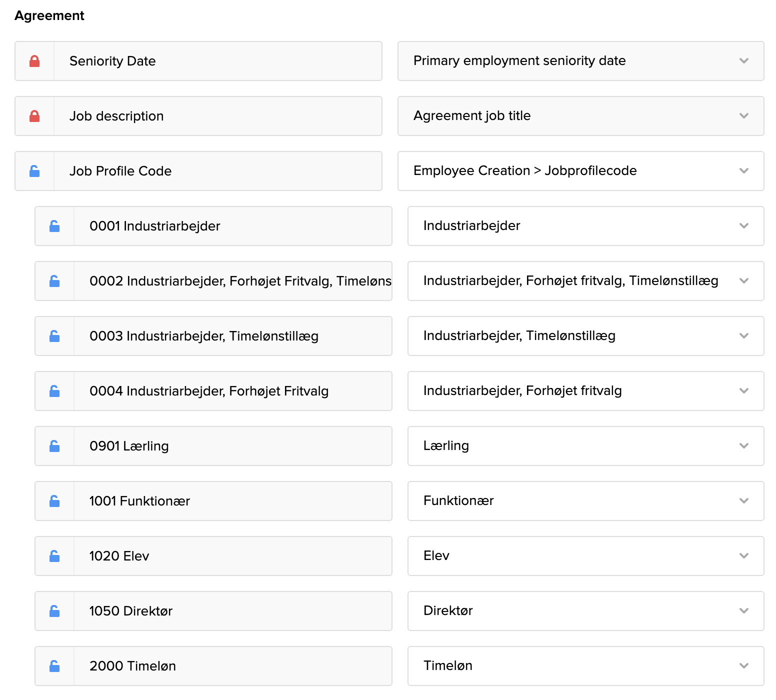Expand the Employee Creation > Jobprofilecode dropdown
The width and height of the screenshot is (776, 700).
tap(580, 171)
